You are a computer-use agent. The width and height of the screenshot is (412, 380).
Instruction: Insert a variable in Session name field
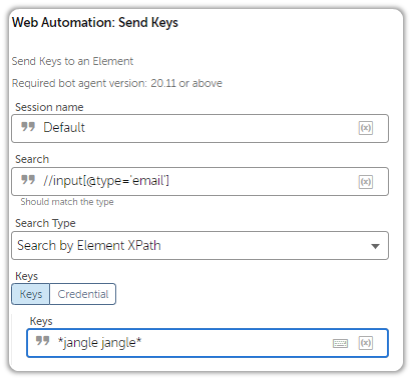point(366,128)
